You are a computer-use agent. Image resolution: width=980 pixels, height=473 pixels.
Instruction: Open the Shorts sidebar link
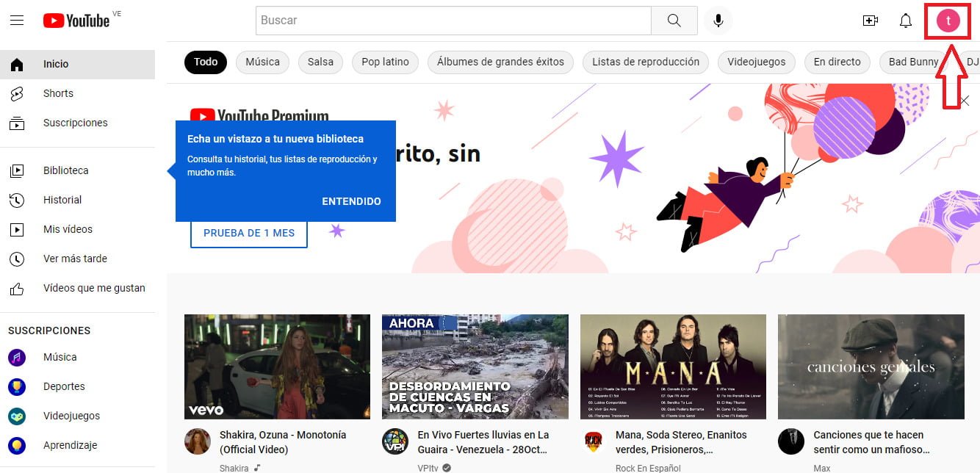tap(77, 93)
